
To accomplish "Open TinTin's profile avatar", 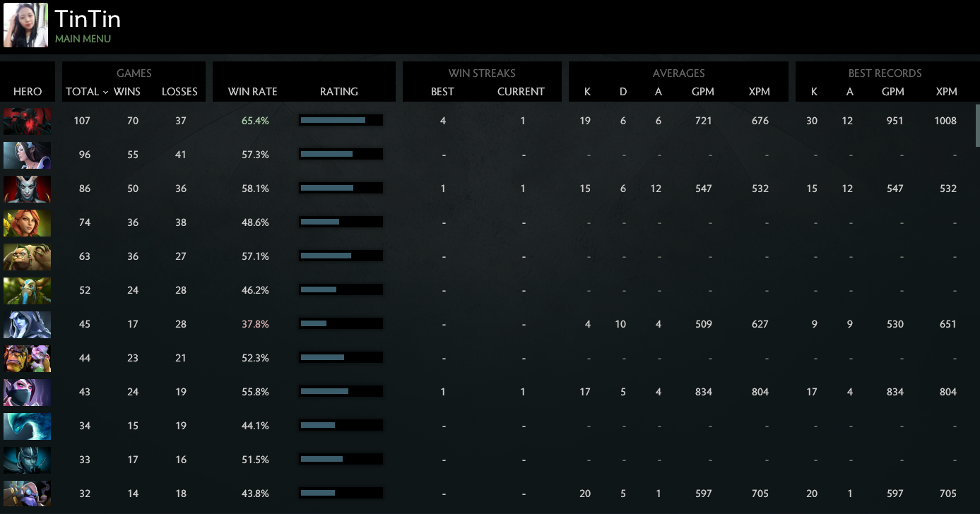I will coord(25,25).
